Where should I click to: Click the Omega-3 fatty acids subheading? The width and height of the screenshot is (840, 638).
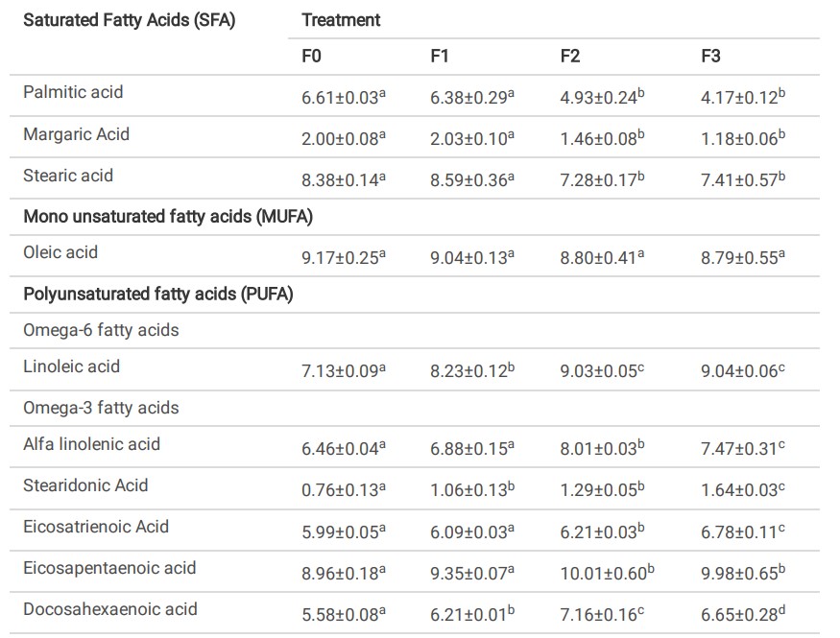pos(101,408)
